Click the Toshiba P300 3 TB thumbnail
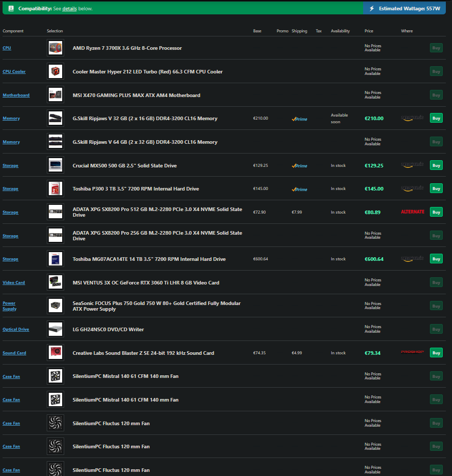This screenshot has width=452, height=476. tap(55, 188)
